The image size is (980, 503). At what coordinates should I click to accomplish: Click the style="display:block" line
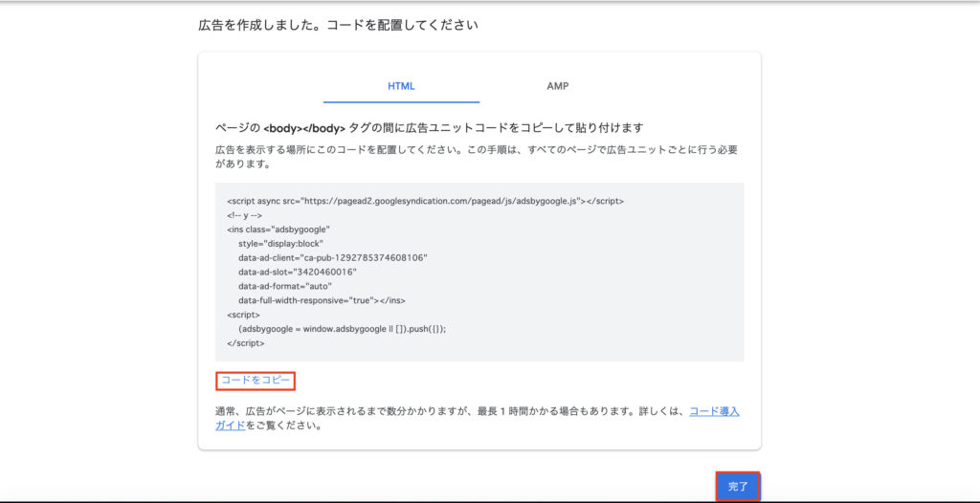280,243
